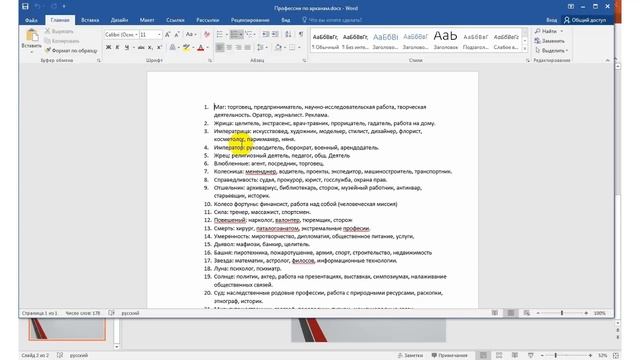
Task: Apply red font color (A)
Action: (200, 48)
